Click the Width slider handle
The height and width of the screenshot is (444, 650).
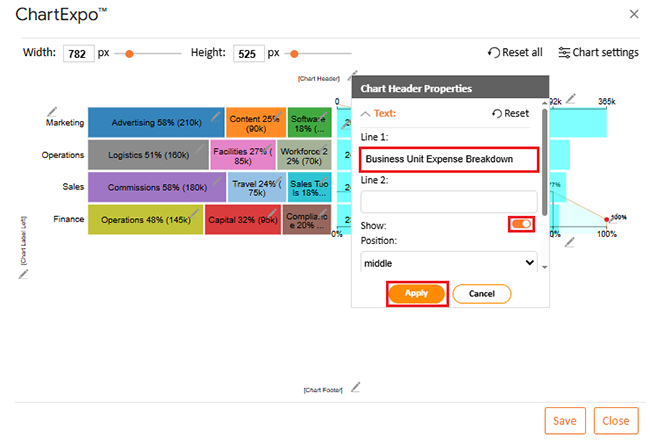point(128,54)
